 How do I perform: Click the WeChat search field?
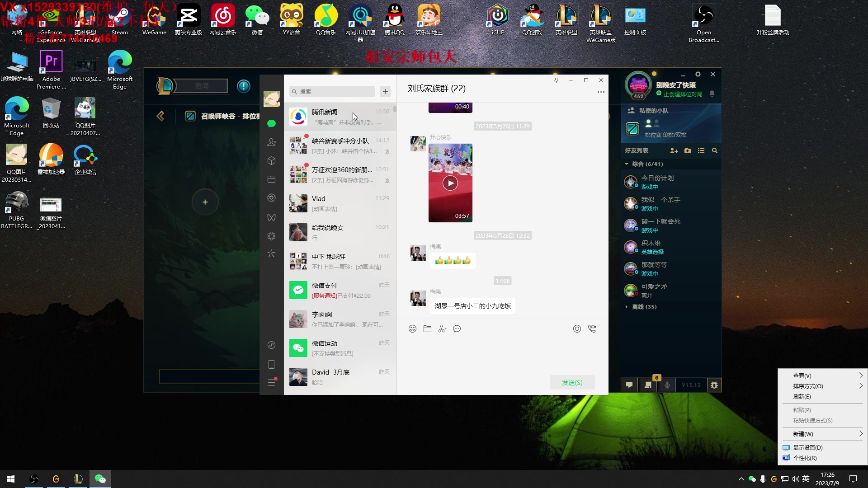332,92
